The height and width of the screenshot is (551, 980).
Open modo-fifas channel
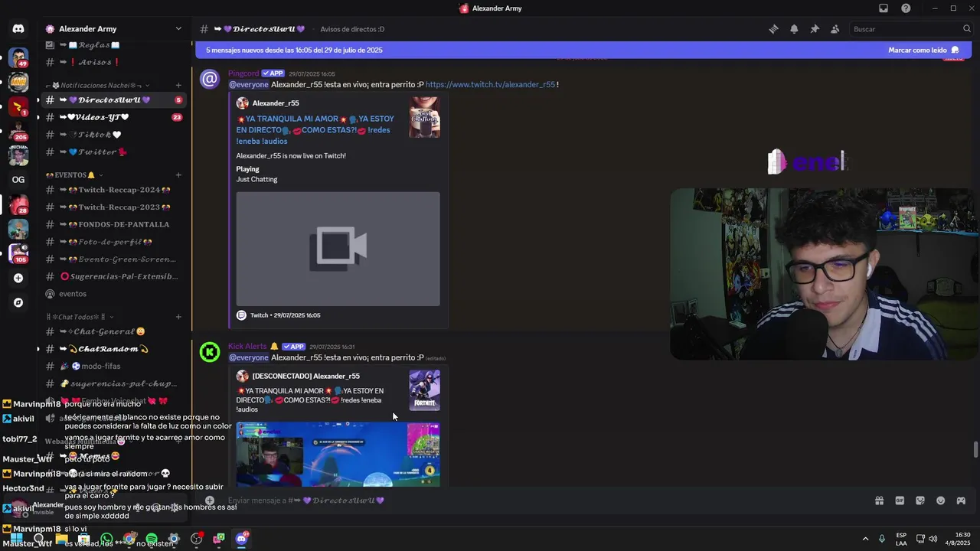tap(113, 367)
